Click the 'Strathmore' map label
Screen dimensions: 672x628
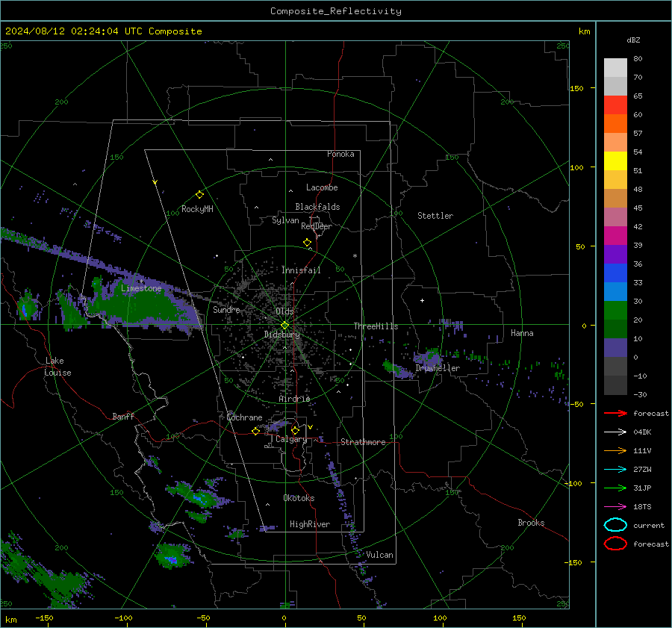363,442
